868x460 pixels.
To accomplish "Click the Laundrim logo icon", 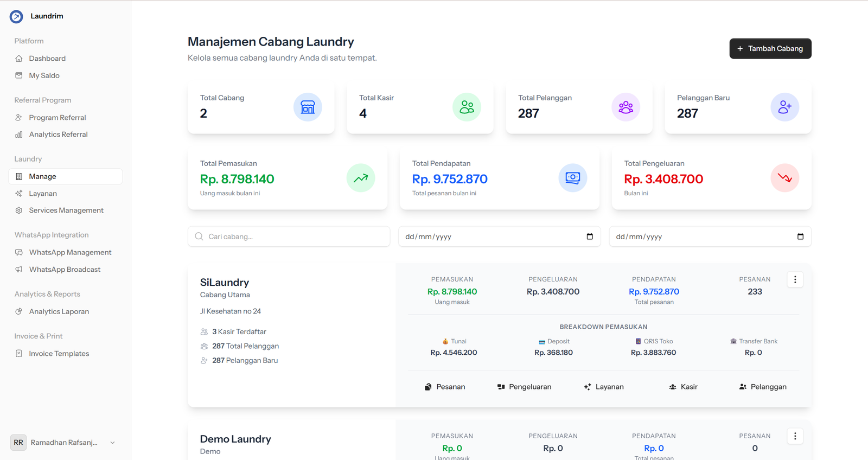I will click(x=16, y=17).
